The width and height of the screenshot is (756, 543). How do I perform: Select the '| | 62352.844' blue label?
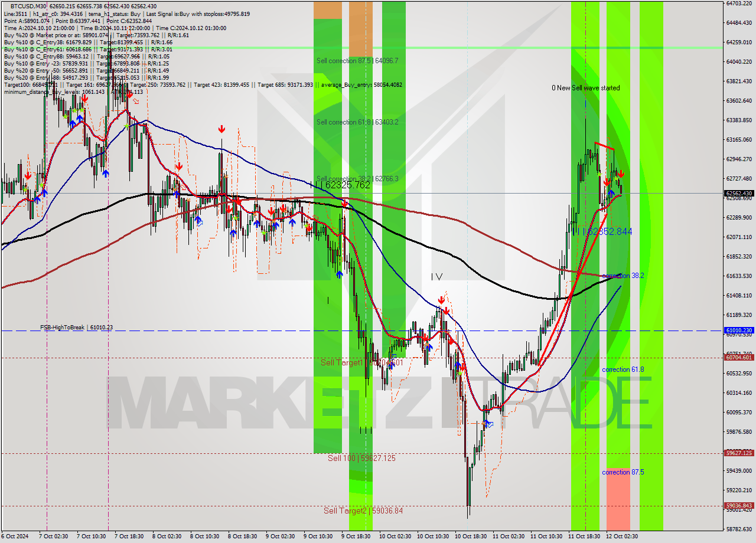[x=604, y=231]
